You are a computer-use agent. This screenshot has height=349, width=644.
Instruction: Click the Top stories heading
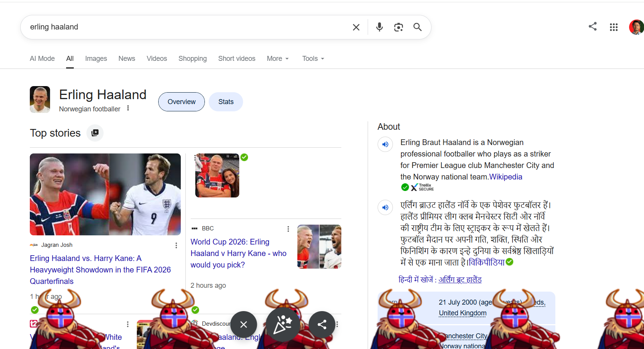click(55, 133)
